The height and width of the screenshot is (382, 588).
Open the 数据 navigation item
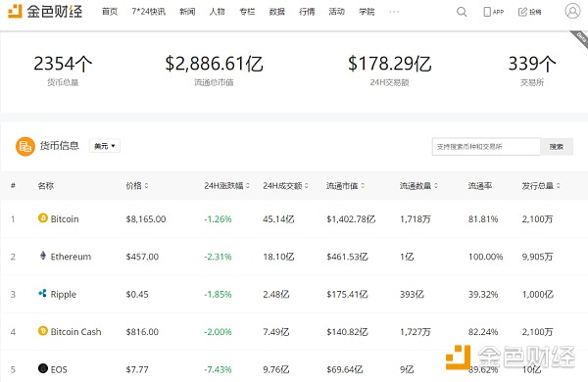click(x=276, y=12)
